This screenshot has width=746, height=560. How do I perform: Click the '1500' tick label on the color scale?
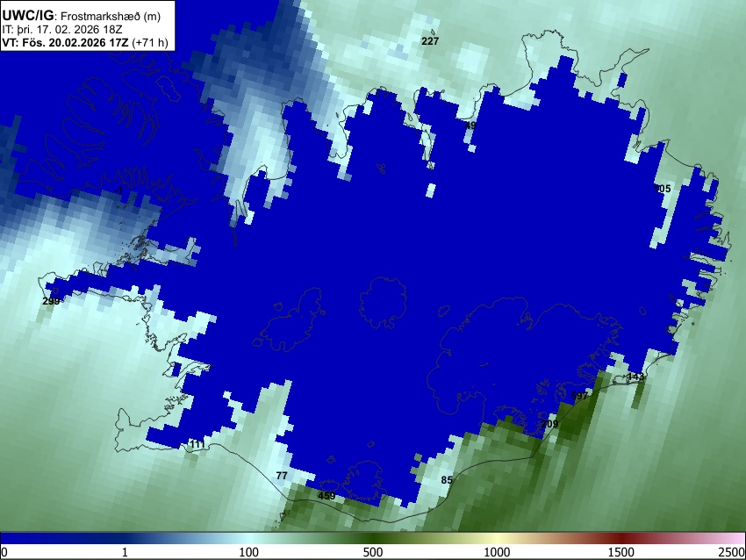click(621, 552)
